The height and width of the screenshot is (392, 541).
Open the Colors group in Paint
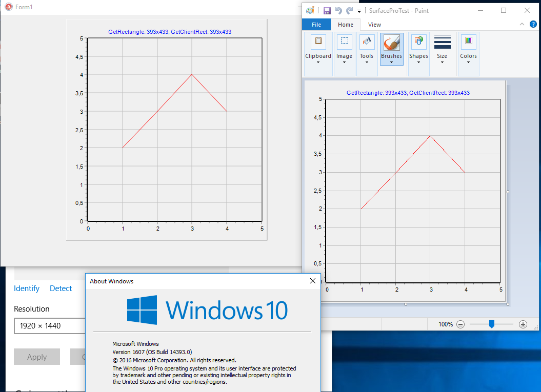pos(468,54)
